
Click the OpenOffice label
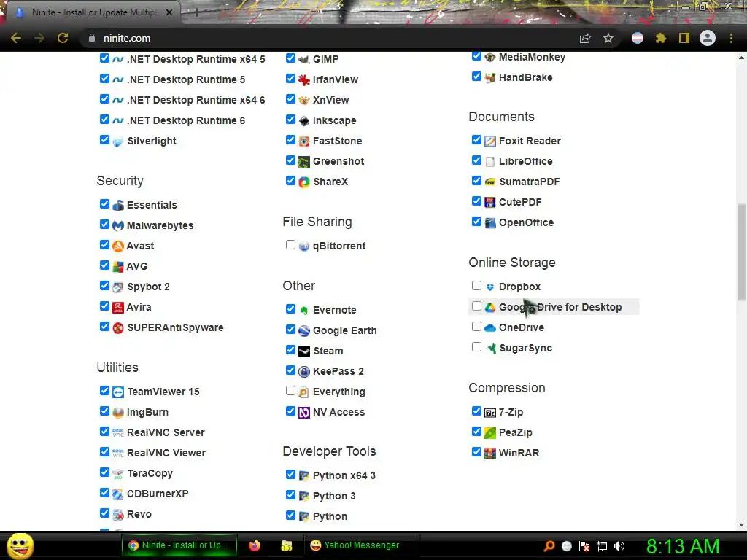coord(526,223)
